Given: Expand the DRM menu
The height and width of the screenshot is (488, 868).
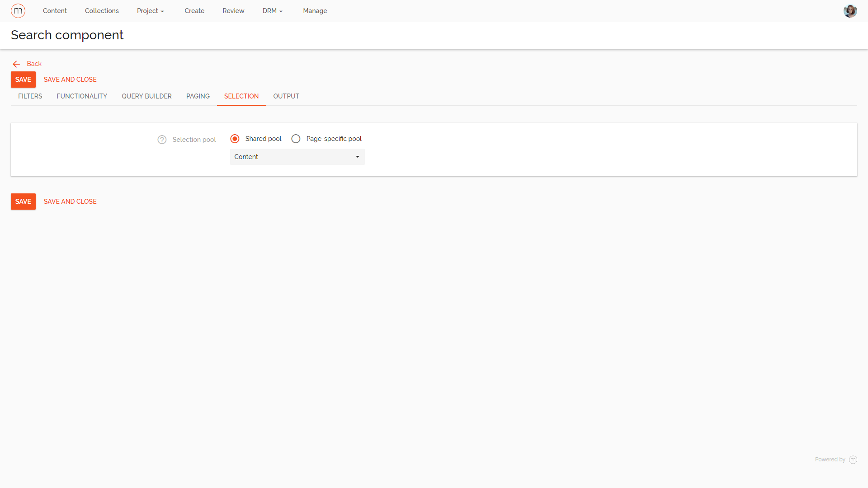Looking at the screenshot, I should (x=272, y=10).
